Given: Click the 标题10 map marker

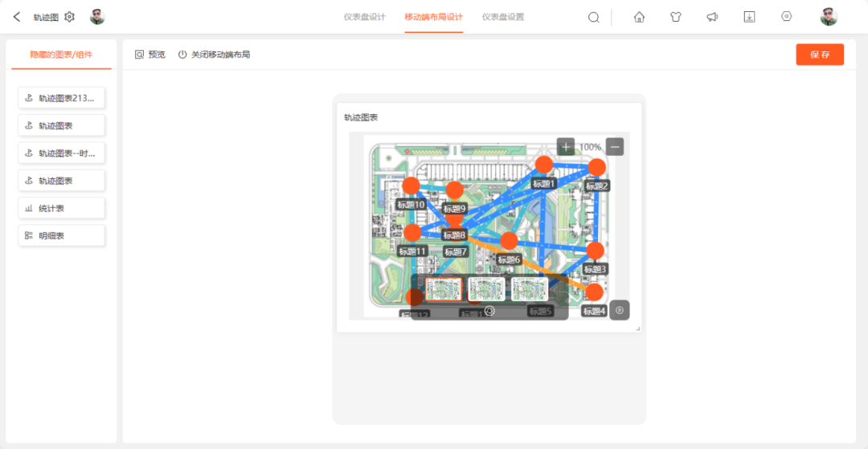Looking at the screenshot, I should coord(411,186).
